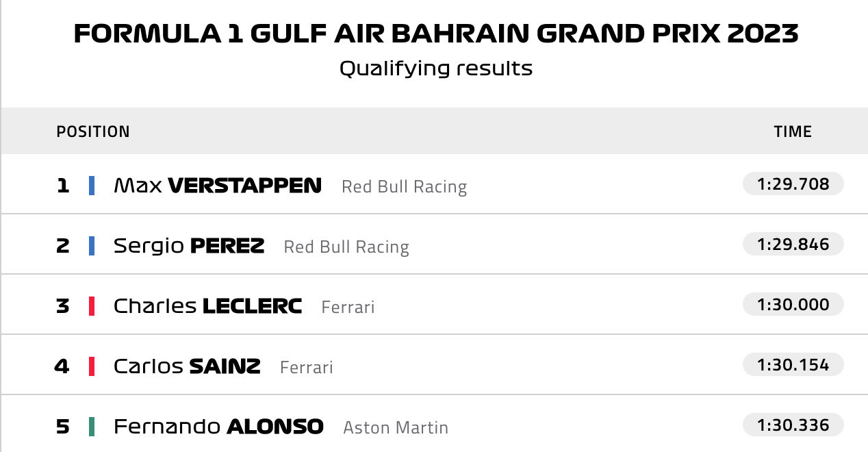Screen dimensions: 868x452
Task: Click Sainz's 1:30.154 time pill
Action: point(793,365)
